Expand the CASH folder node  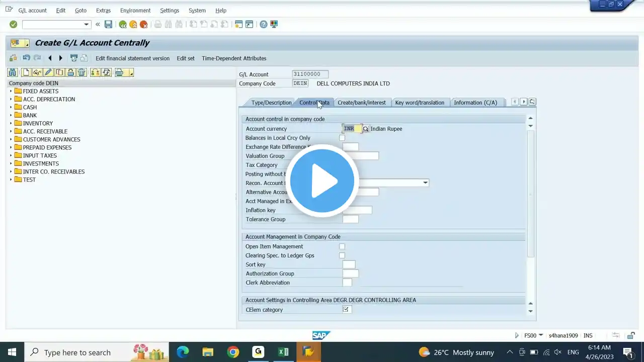pos(11,107)
